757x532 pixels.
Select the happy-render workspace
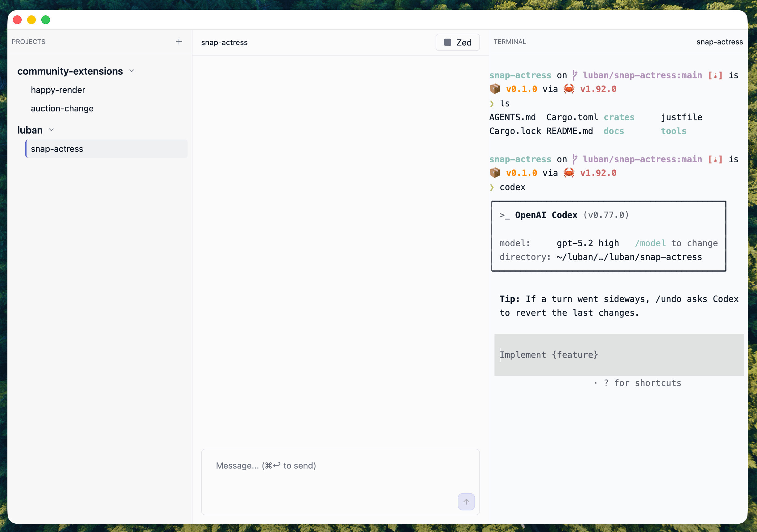(x=58, y=90)
